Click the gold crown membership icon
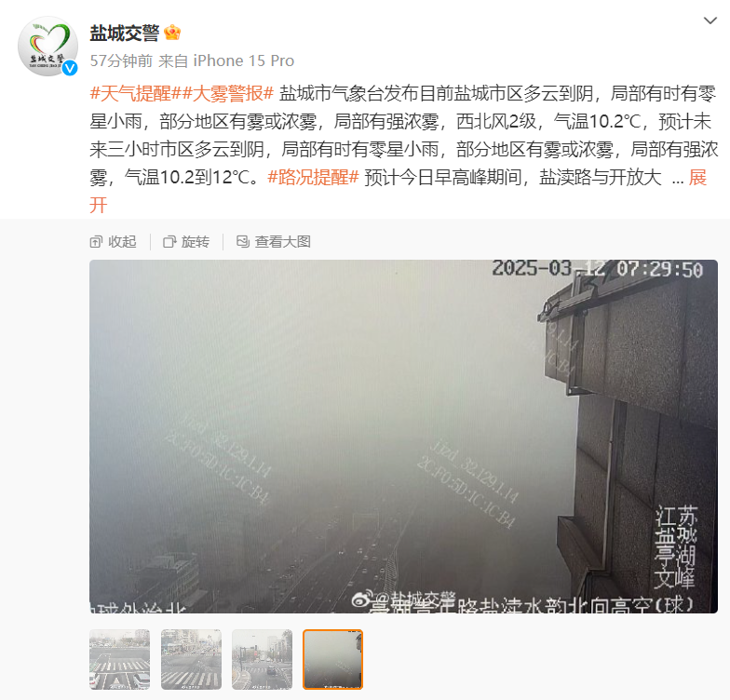 [172, 33]
